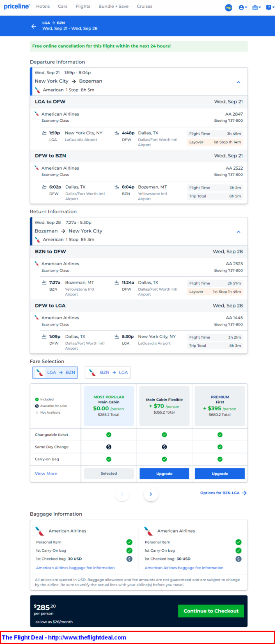This screenshot has width=275, height=644.
Task: Select the Main Cabin Flexible fare card
Action: (x=164, y=406)
